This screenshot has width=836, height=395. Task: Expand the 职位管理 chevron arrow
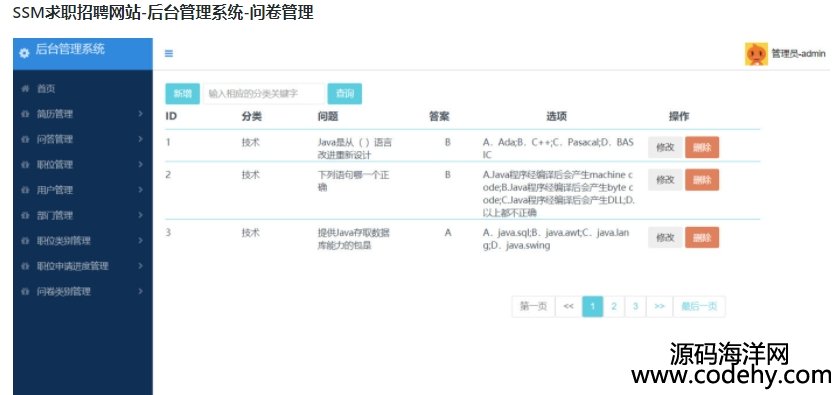140,165
